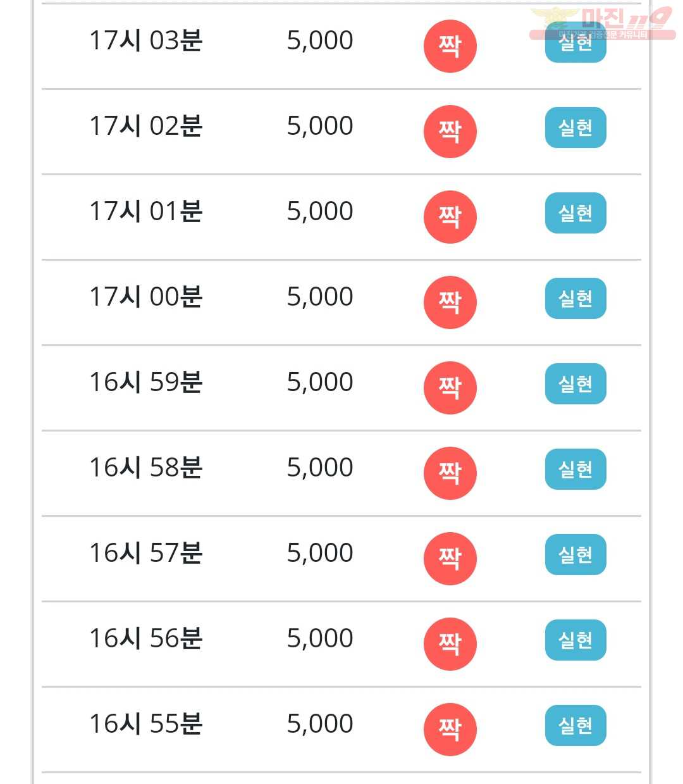Click the 실현 button for 16시 56분
683x784 pixels.
[575, 640]
